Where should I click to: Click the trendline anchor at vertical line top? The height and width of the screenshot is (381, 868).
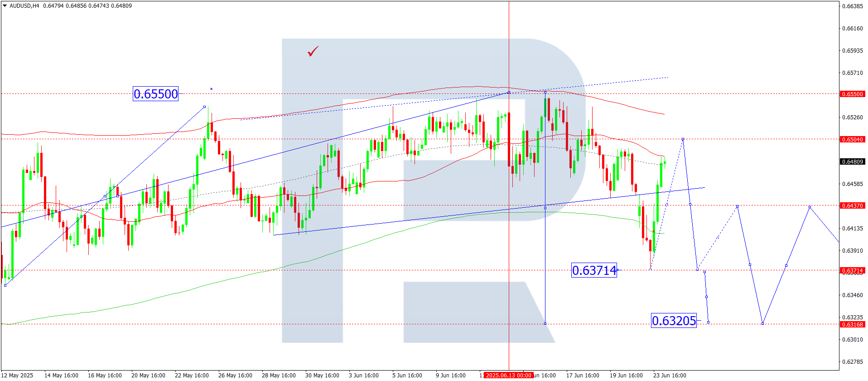tap(509, 93)
